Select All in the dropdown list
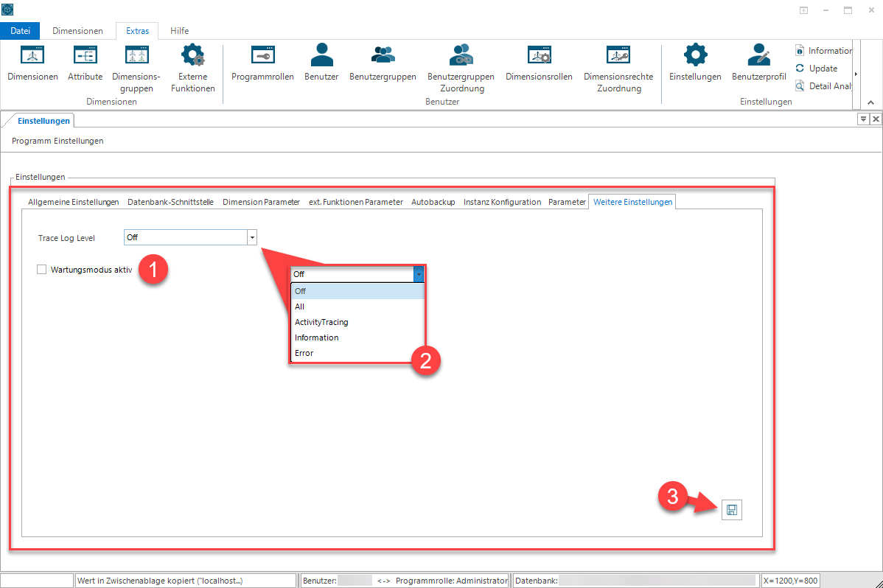The width and height of the screenshot is (883, 588). [x=357, y=307]
